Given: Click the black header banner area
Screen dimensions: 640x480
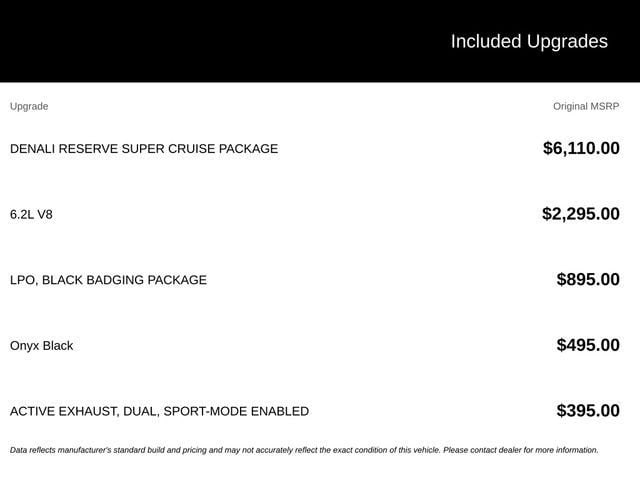Looking at the screenshot, I should [320, 41].
